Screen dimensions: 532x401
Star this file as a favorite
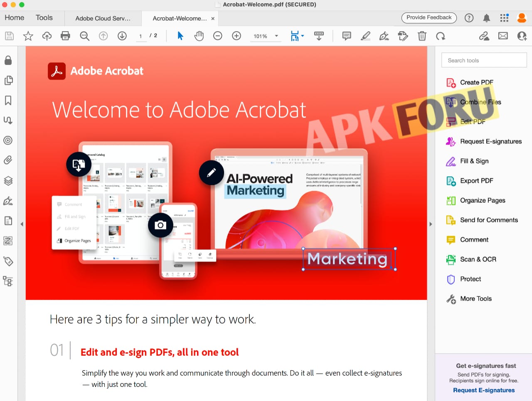(x=28, y=36)
